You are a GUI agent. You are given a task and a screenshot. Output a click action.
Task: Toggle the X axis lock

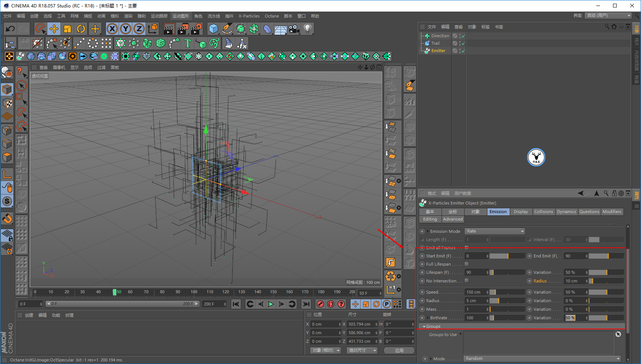(x=112, y=29)
